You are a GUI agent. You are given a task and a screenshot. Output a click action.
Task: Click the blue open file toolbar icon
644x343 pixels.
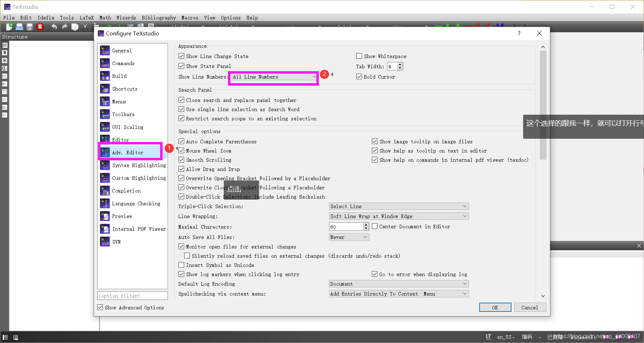19,27
